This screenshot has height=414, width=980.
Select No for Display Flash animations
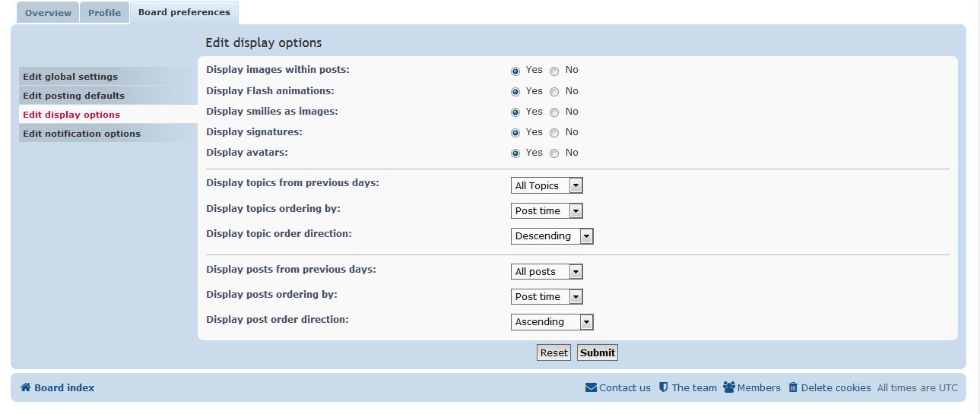coord(554,92)
